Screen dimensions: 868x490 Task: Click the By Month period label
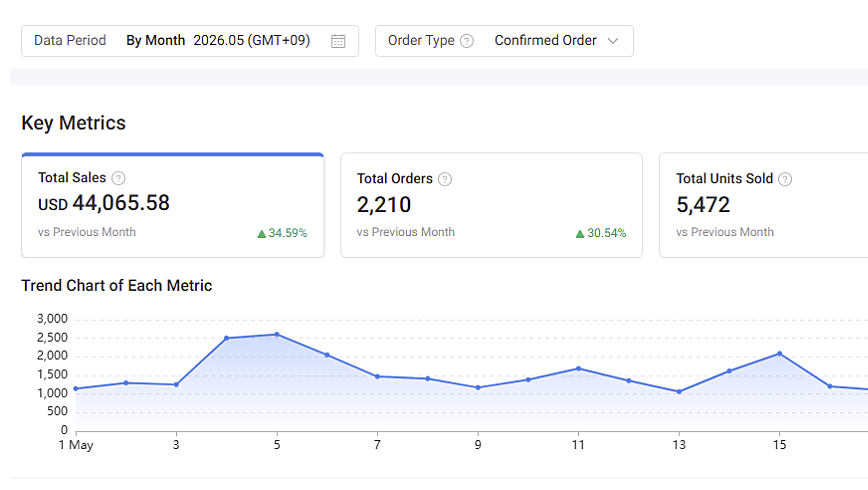click(x=156, y=40)
